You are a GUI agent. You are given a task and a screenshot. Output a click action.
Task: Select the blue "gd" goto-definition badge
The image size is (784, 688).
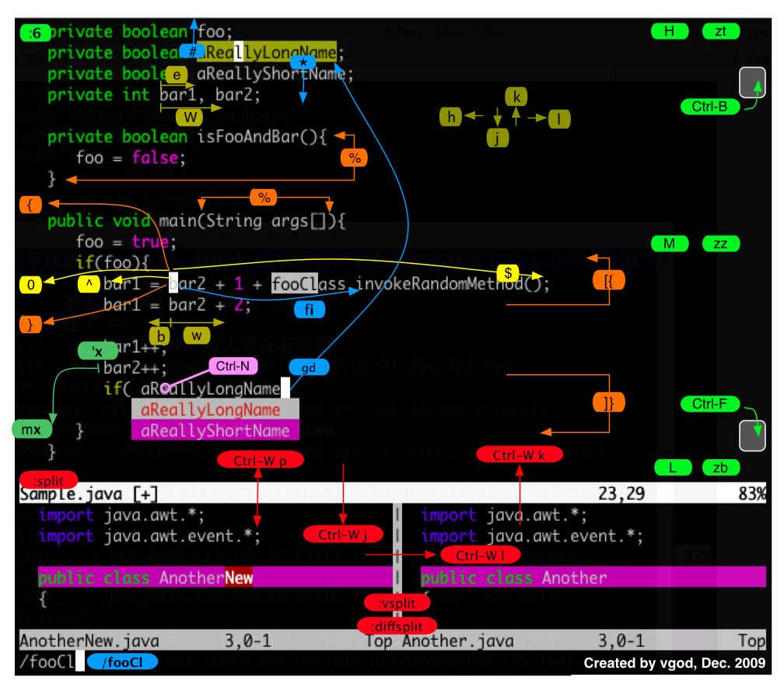click(309, 367)
